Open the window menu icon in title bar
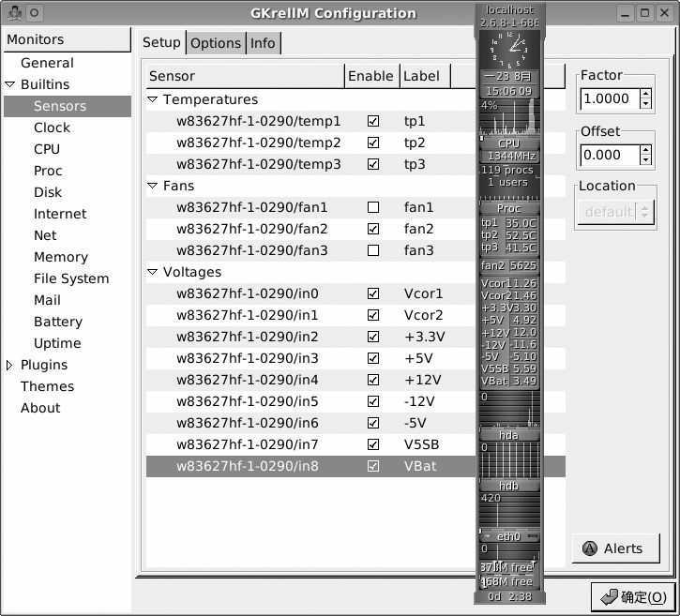 tap(14, 13)
